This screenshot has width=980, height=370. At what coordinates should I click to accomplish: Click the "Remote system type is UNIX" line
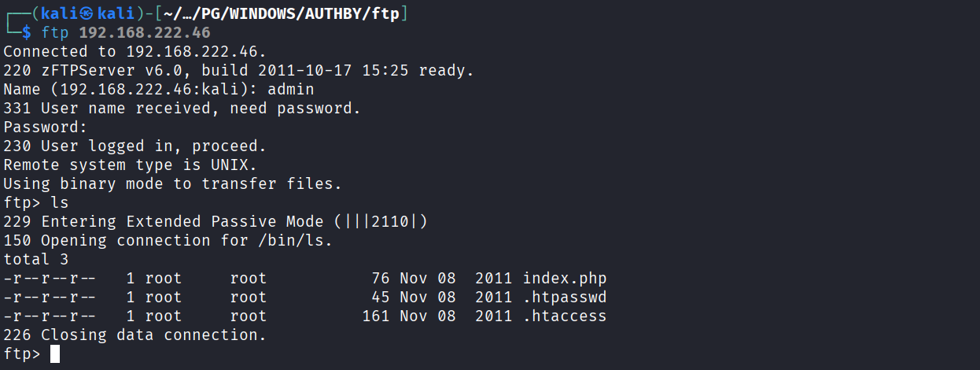coord(131,165)
